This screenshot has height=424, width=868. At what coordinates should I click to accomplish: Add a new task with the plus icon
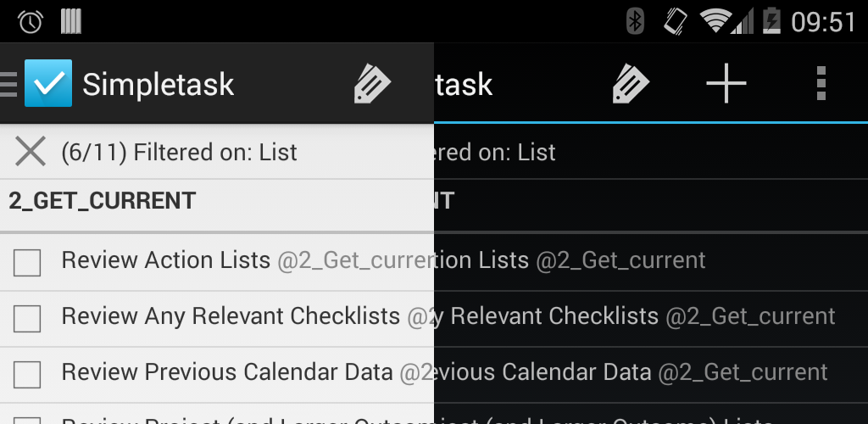[726, 83]
